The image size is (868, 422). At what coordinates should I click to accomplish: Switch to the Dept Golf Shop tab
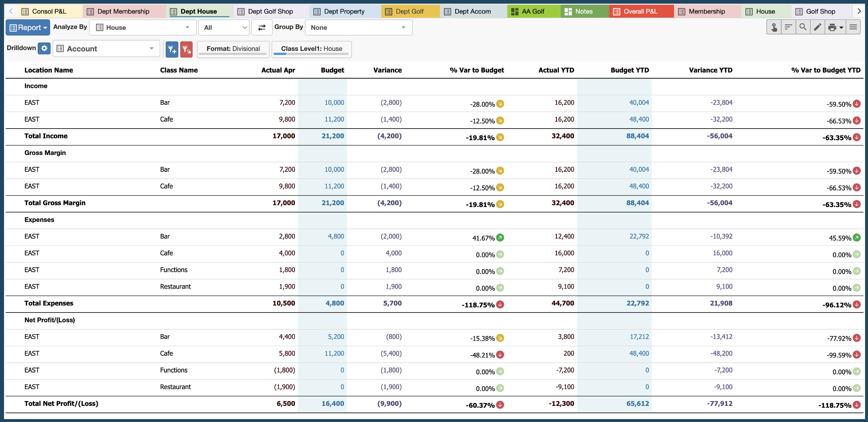coord(270,11)
